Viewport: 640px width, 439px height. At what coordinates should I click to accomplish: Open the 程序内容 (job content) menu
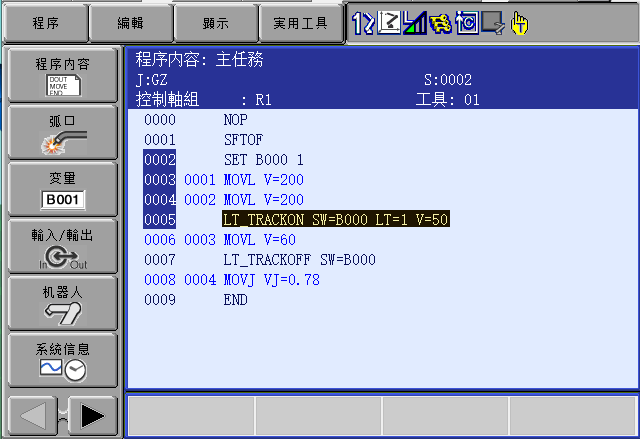62,76
